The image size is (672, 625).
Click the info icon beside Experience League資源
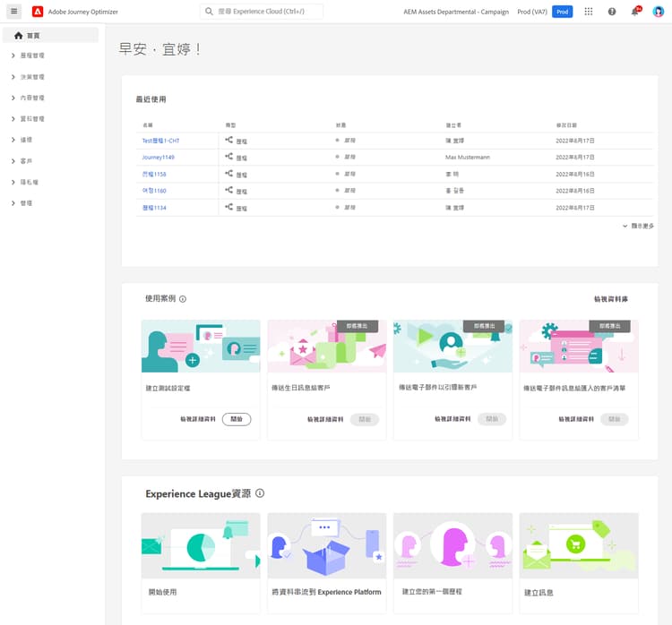260,493
